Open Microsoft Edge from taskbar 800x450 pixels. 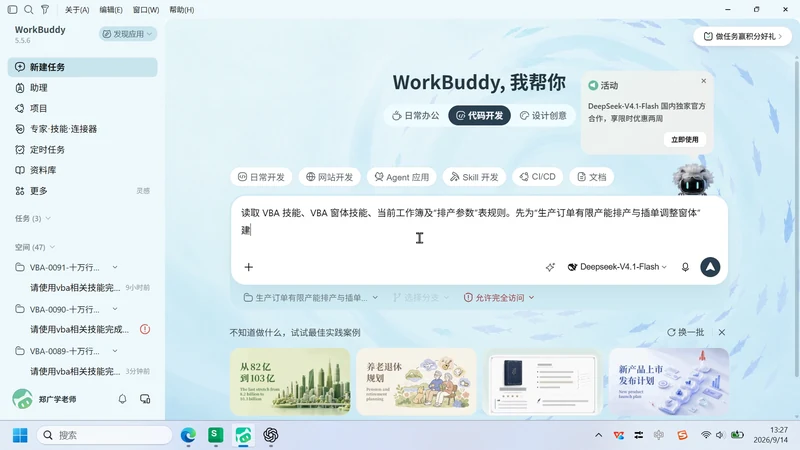[188, 435]
